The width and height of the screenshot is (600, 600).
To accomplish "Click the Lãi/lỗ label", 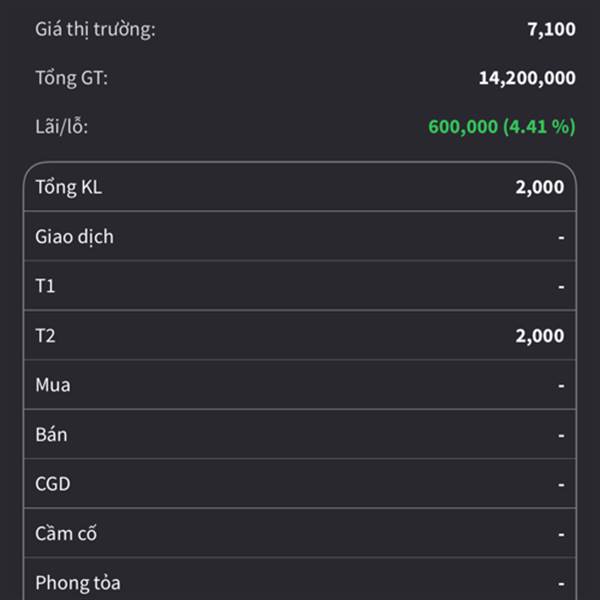I will [62, 127].
